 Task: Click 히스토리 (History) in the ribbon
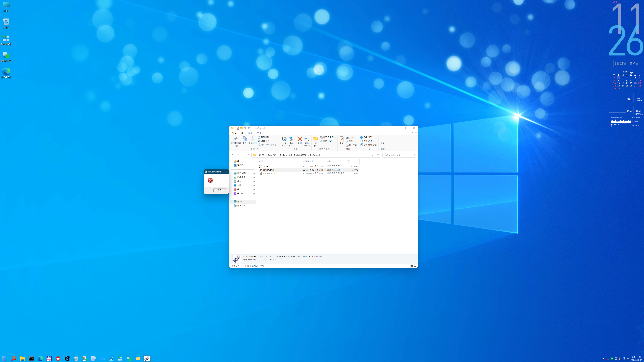click(x=352, y=145)
